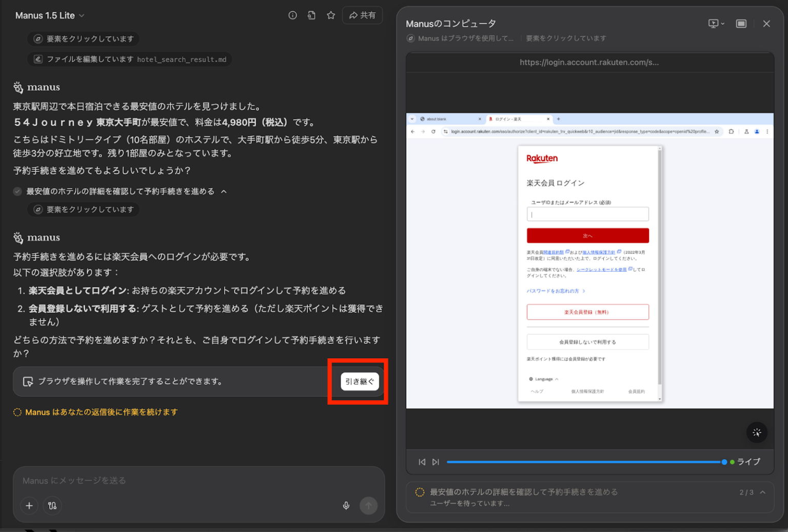Click the skip to start playback icon
This screenshot has height=532, width=788.
(x=422, y=462)
